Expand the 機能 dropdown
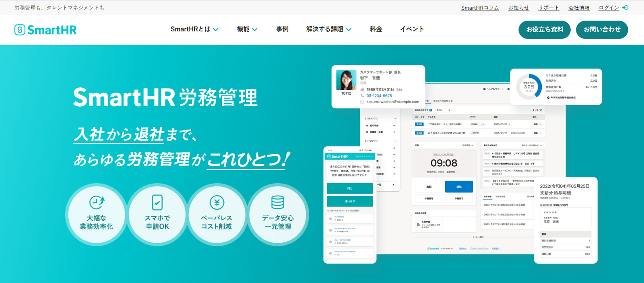Viewport: 644px width, 283px height. pos(247,29)
